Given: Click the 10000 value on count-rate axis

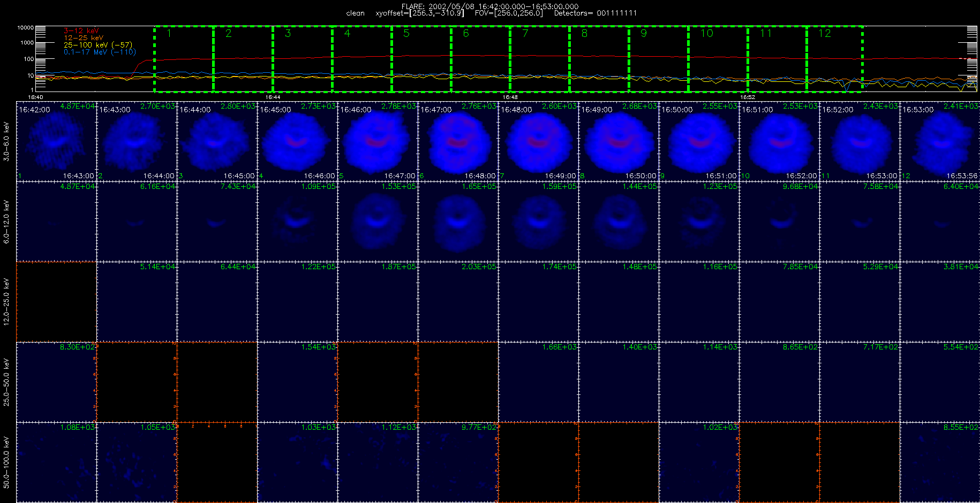Looking at the screenshot, I should coord(25,28).
